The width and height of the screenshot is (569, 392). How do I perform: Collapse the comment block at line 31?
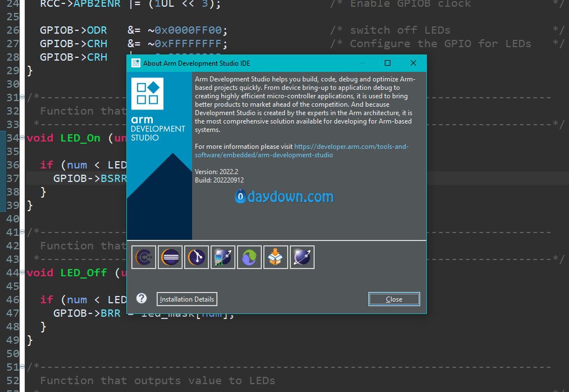[22, 97]
